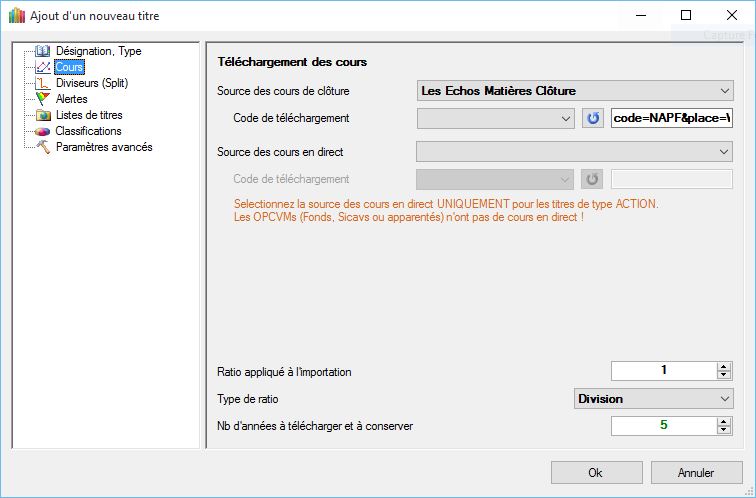Expand the closing Code de téléchargement combo box
Viewport: 756px width, 498px height.
[566, 118]
